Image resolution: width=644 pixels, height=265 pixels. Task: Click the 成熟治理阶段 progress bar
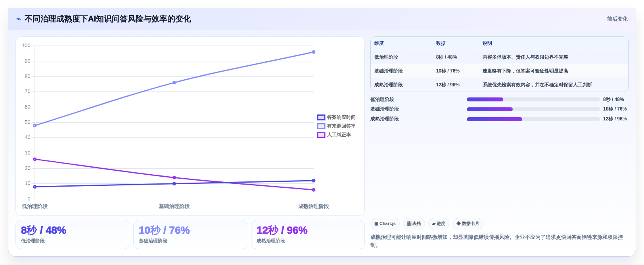(x=533, y=119)
